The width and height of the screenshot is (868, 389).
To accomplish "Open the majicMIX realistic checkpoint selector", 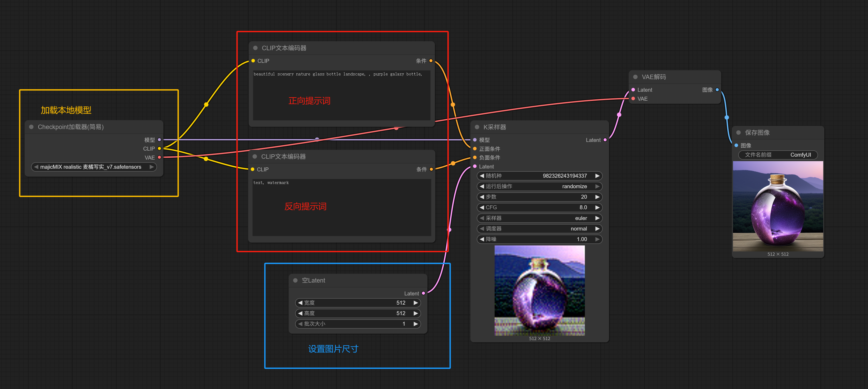I will pyautogui.click(x=94, y=167).
